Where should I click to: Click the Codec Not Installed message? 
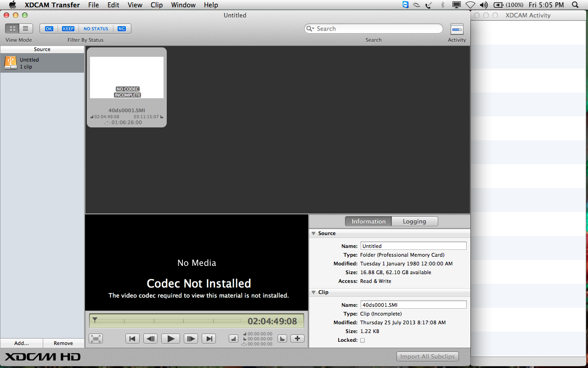[x=199, y=283]
